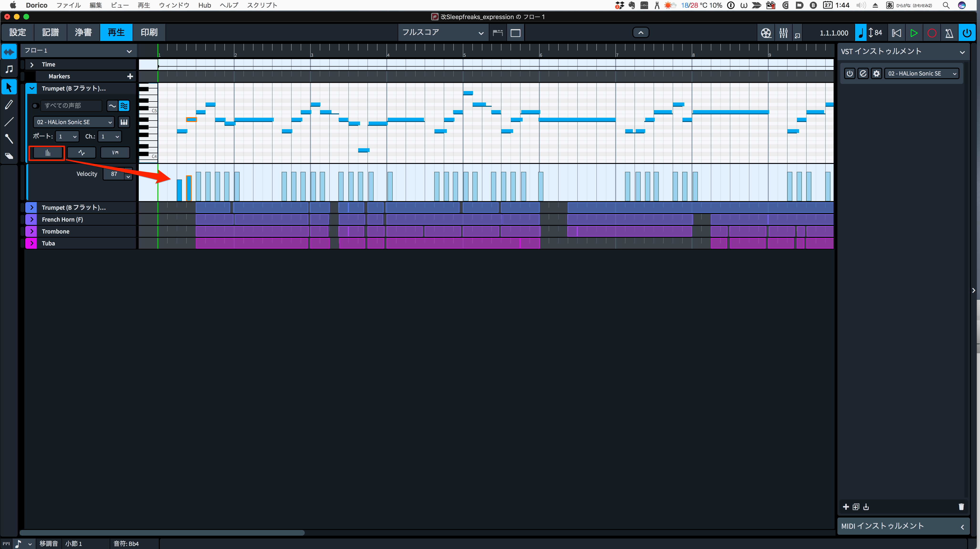Collapse the first Trumpet (B フラット) track
The image size is (980, 549).
click(x=32, y=88)
